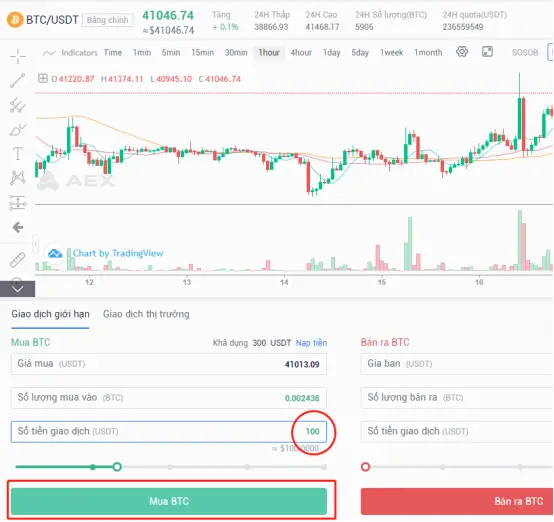The image size is (554, 522).
Task: Click the BTC/USDT pair name
Action: tap(52, 19)
